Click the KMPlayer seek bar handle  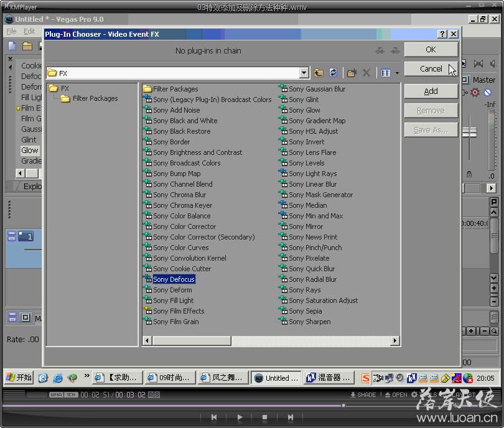point(343,406)
